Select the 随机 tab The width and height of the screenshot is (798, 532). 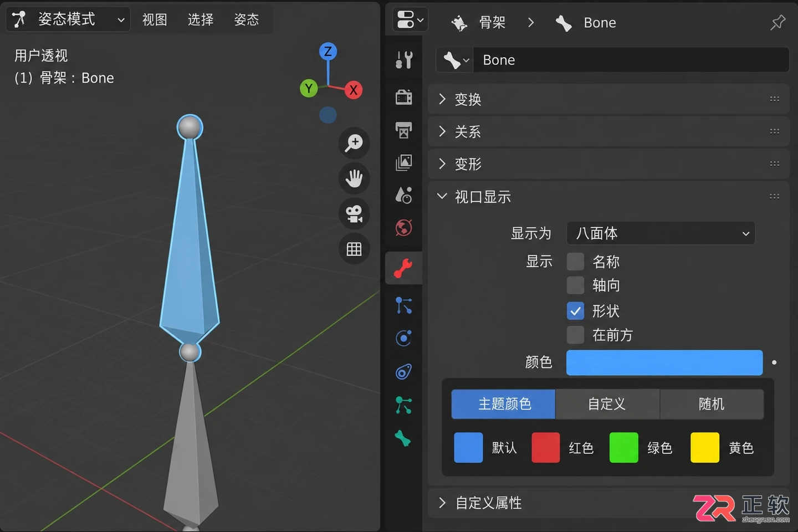712,404
